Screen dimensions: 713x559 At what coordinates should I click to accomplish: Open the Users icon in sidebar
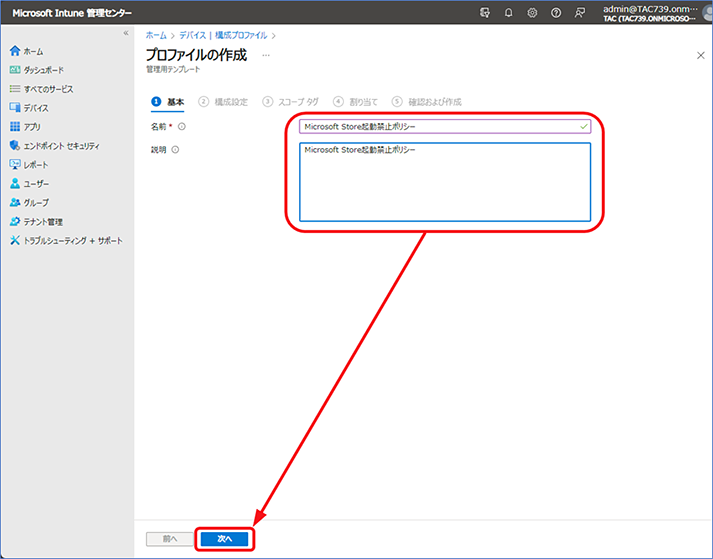[15, 183]
